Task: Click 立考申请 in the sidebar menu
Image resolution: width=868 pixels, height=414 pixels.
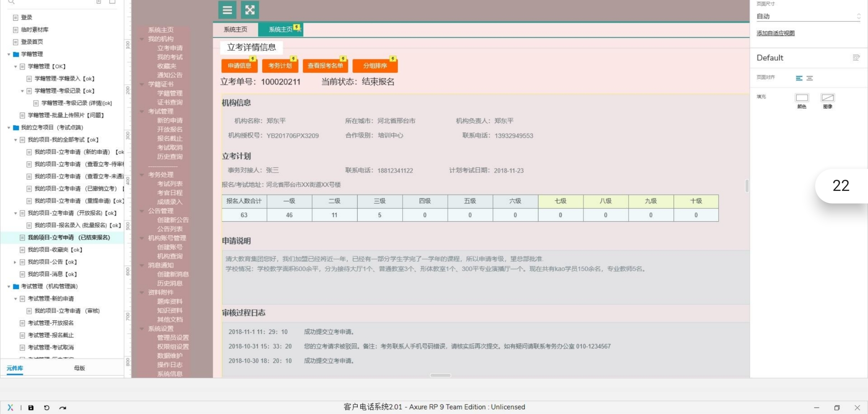Action: pyautogui.click(x=170, y=48)
